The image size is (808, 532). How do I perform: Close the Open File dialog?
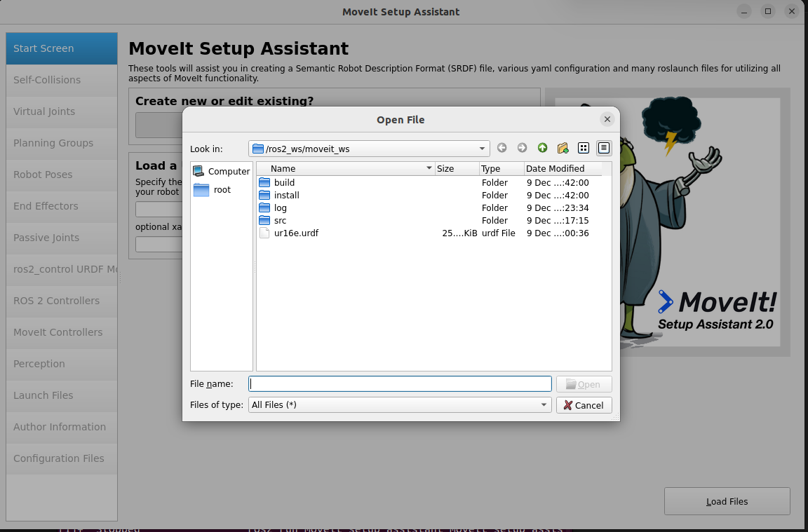tap(607, 119)
